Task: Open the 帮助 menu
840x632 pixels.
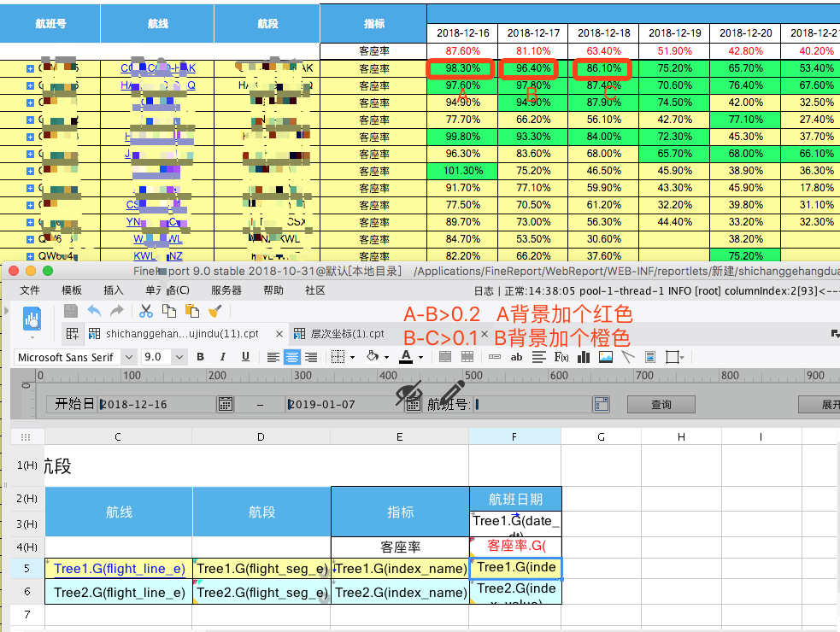Action: tap(273, 290)
